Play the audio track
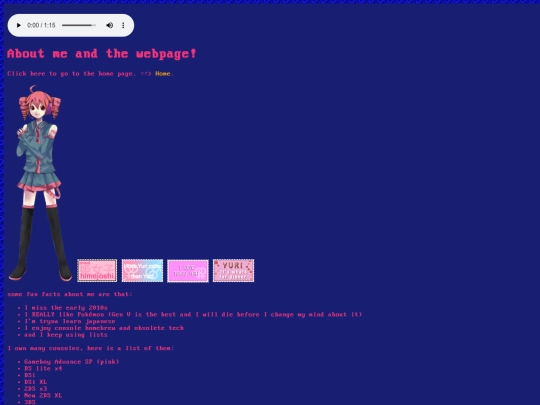The width and height of the screenshot is (540, 405). [x=19, y=25]
